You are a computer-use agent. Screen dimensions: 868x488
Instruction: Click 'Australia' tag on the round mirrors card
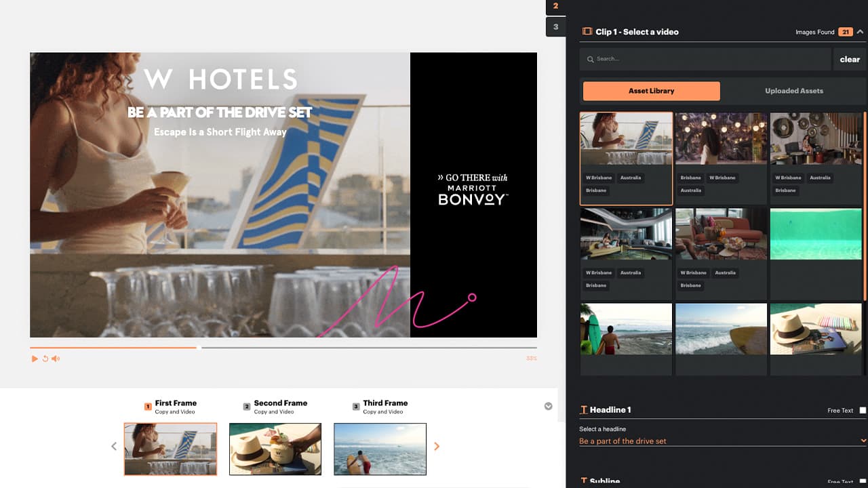[x=820, y=178]
